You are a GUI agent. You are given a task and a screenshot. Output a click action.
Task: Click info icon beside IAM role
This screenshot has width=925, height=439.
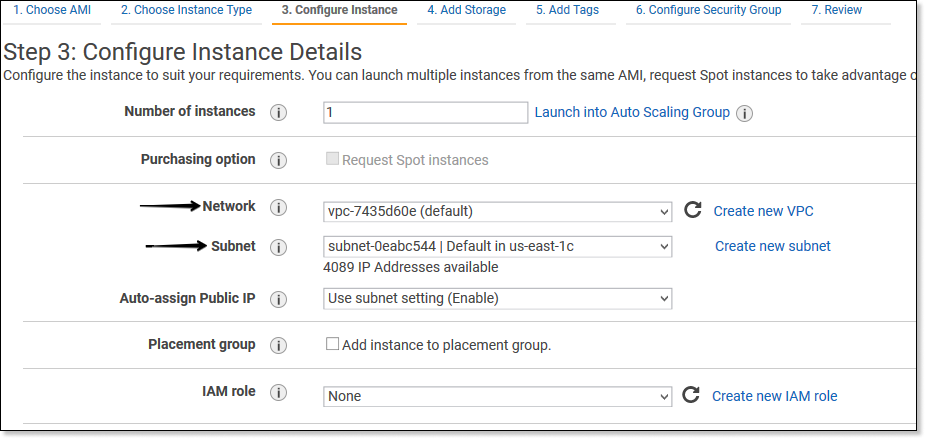click(279, 393)
